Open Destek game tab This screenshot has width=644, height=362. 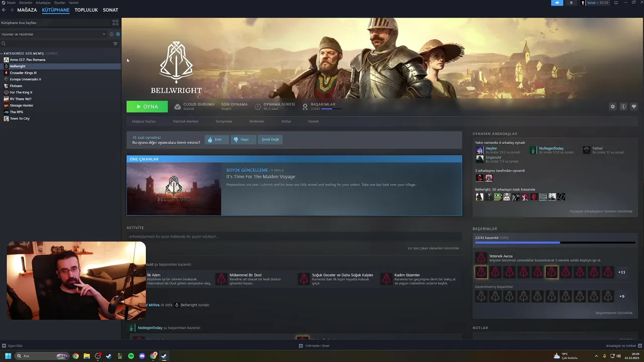[x=313, y=121]
